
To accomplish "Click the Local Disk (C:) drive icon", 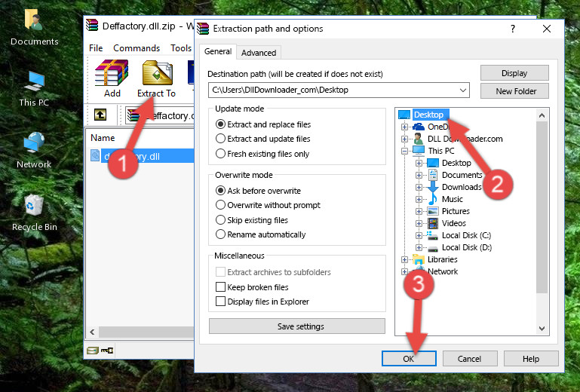I will click(432, 235).
